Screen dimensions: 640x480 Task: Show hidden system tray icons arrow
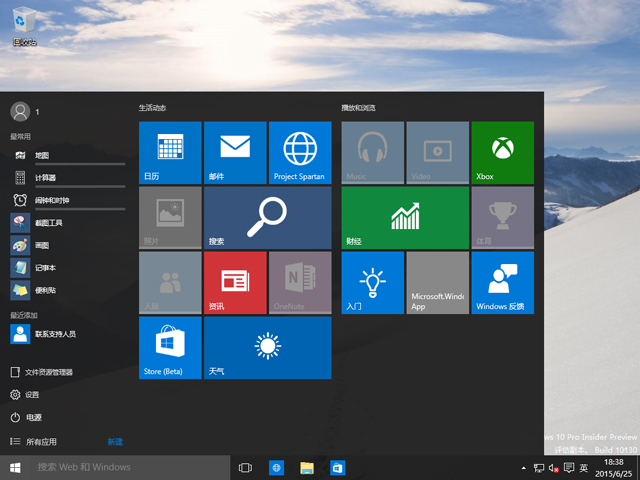[524, 468]
